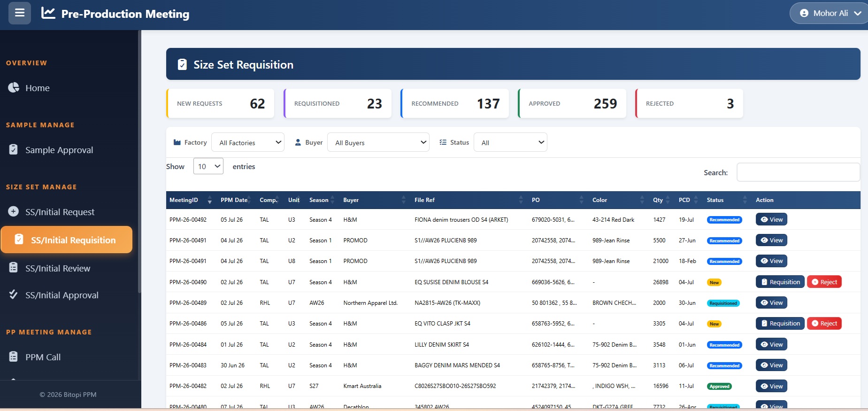Open the Status filter dropdown
Screen dimensions: 868x411
[x=511, y=142]
